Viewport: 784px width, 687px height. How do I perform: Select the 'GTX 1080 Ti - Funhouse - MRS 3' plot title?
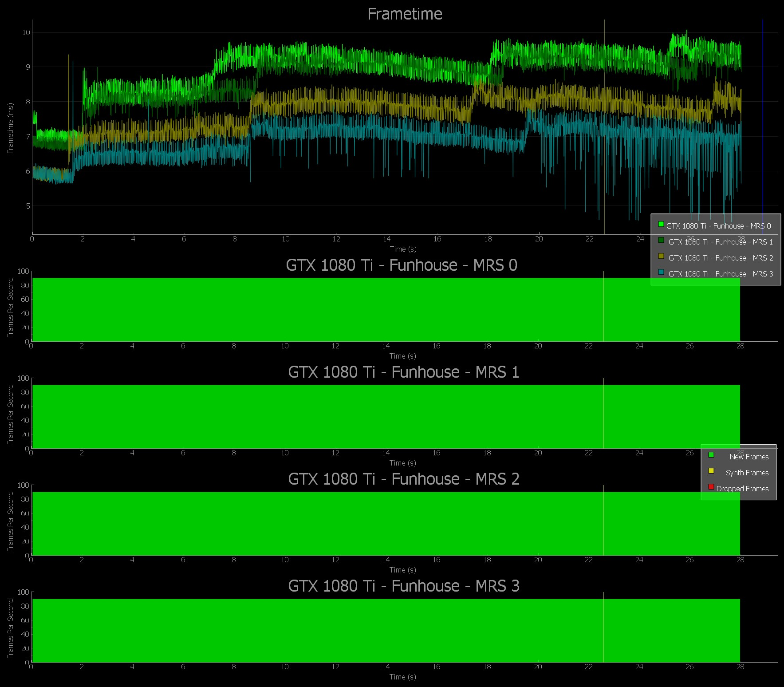(x=403, y=586)
